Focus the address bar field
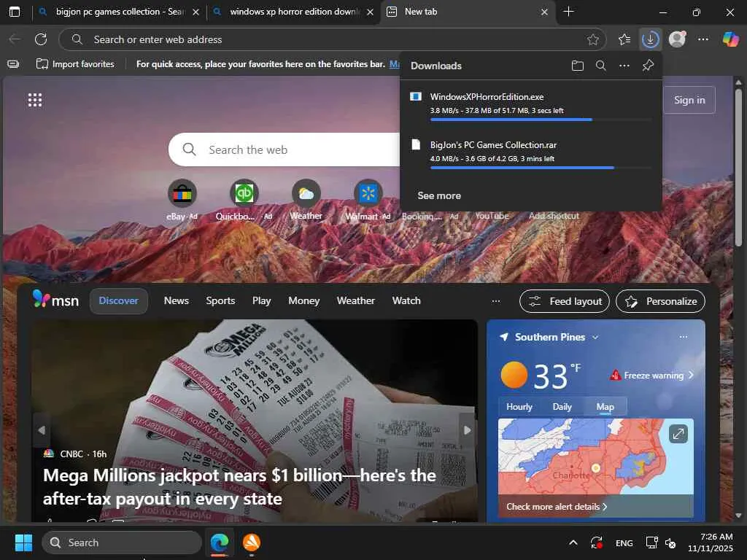Viewport: 747px width, 560px height. [332, 39]
